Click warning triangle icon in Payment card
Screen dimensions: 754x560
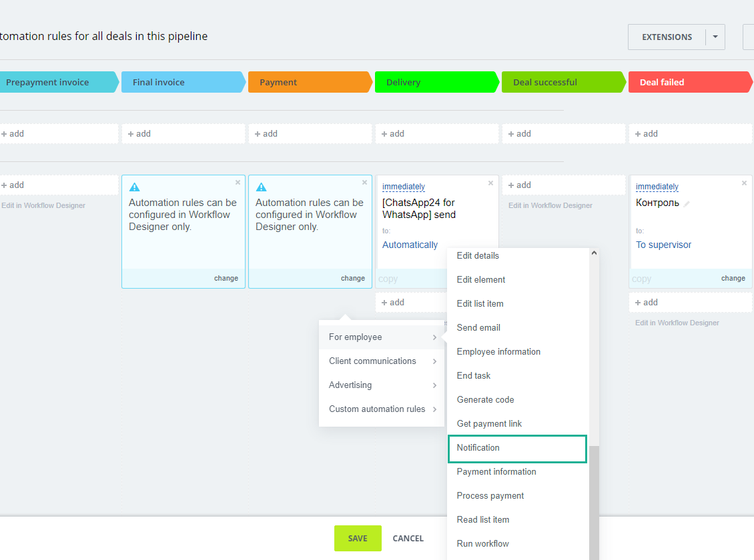click(x=261, y=187)
